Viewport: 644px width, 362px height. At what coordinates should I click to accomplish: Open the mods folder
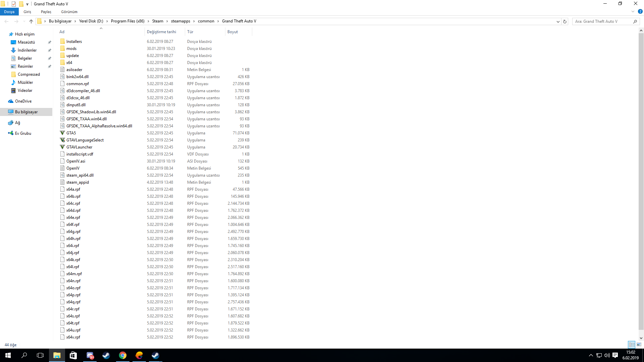71,48
